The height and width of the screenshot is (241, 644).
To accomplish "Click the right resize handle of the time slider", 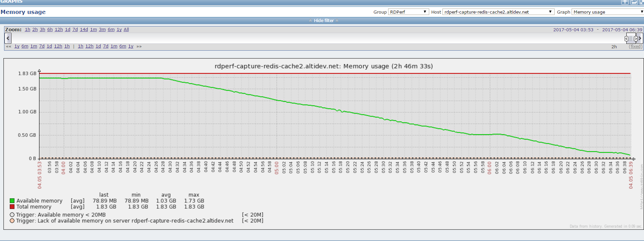I will pos(636,38).
